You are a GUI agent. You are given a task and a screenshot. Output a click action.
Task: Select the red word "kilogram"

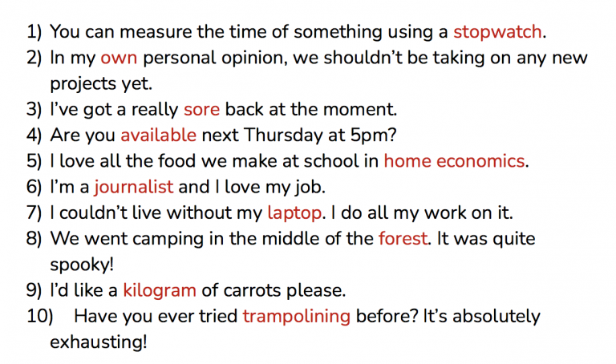click(160, 291)
